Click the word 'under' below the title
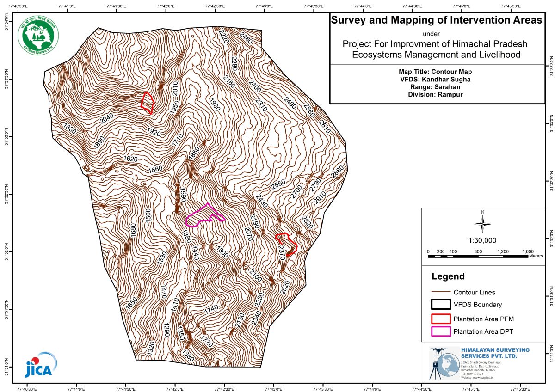This screenshot has width=555, height=392. pos(432,33)
